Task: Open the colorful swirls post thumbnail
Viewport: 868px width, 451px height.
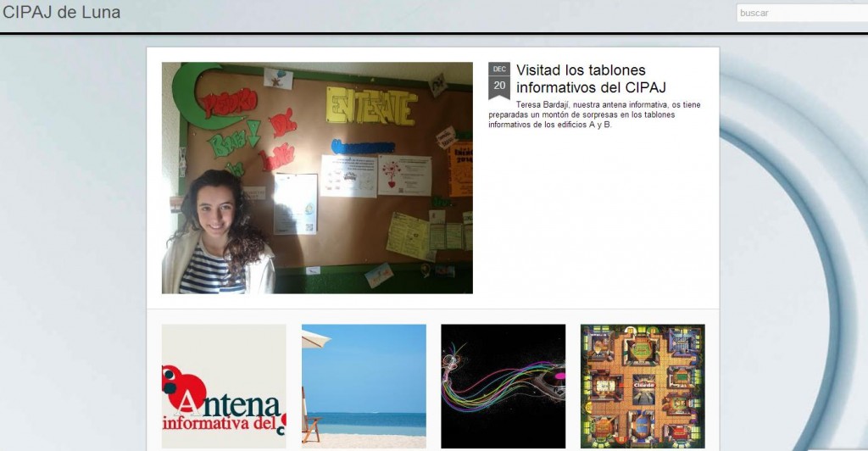Action: [x=503, y=387]
